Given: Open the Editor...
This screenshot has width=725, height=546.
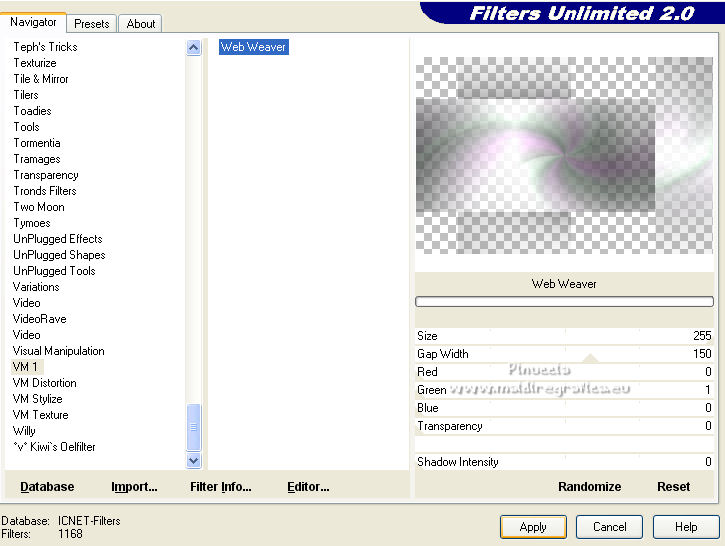Looking at the screenshot, I should 308,487.
